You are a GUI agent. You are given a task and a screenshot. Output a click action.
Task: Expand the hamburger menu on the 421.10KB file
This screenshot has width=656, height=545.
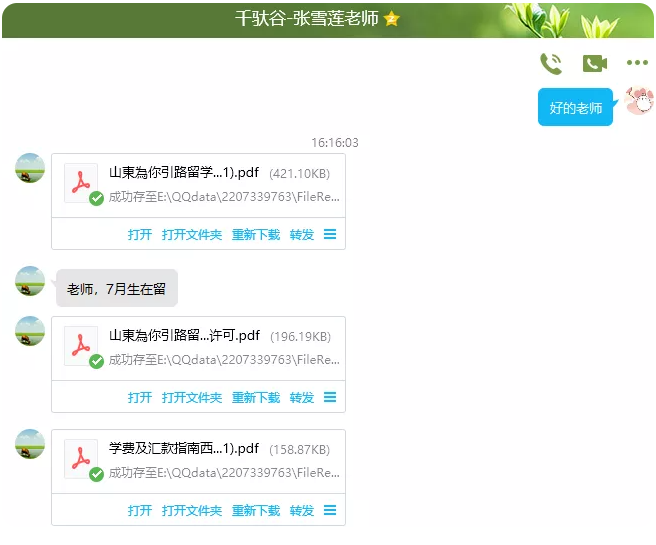tap(330, 234)
